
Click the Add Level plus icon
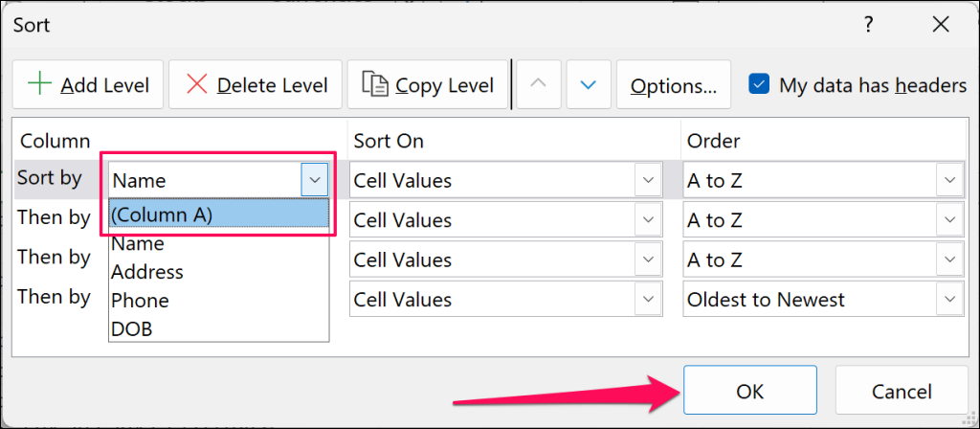(x=39, y=84)
